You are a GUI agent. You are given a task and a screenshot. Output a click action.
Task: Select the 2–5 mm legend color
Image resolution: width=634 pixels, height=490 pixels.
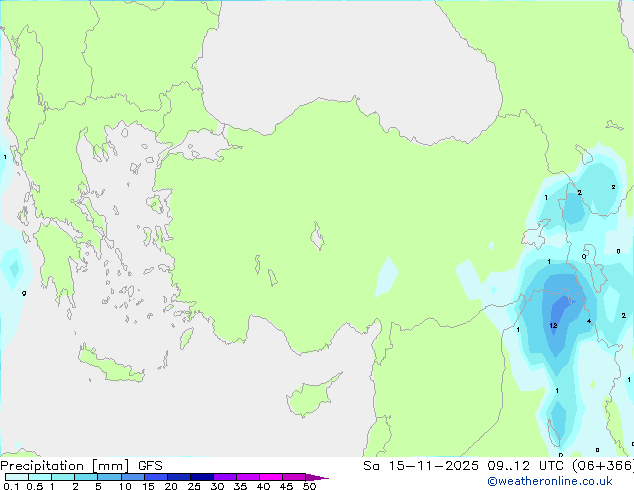coord(86,477)
